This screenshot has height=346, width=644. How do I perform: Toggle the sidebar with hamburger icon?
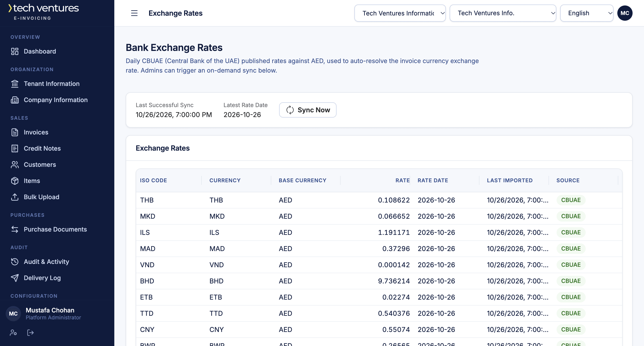tap(134, 13)
